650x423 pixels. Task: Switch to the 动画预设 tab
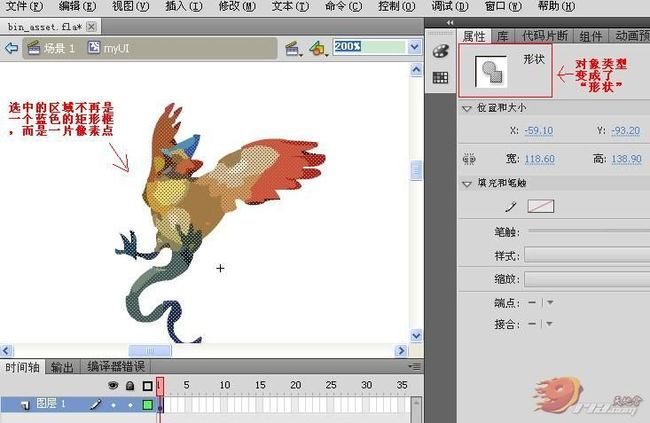[x=630, y=36]
